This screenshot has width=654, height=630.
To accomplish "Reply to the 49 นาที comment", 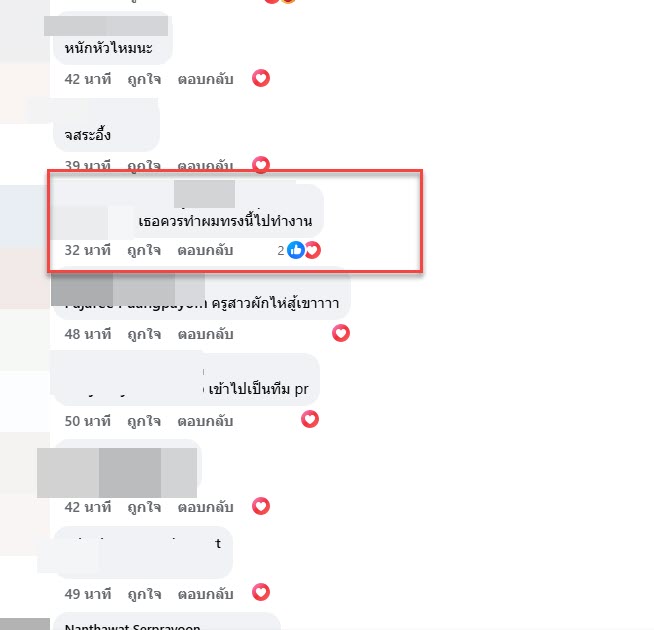I will pos(205,594).
